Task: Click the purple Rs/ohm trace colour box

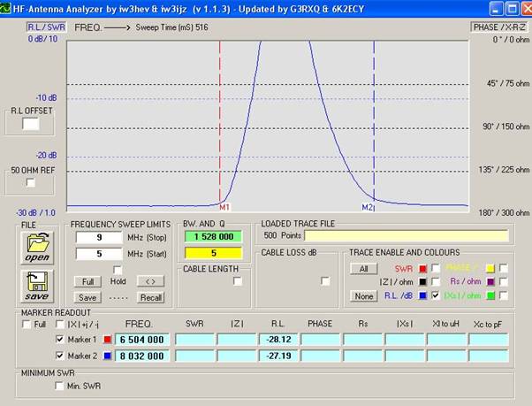Action: [x=489, y=281]
